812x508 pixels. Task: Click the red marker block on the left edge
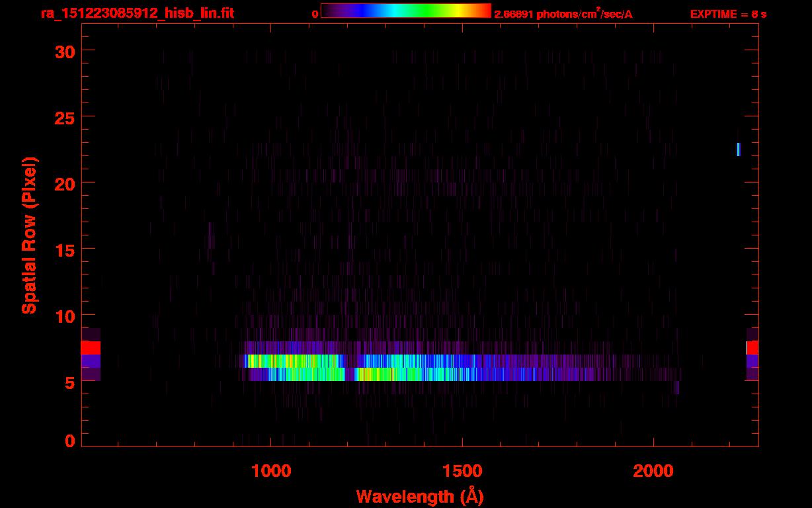tap(91, 348)
